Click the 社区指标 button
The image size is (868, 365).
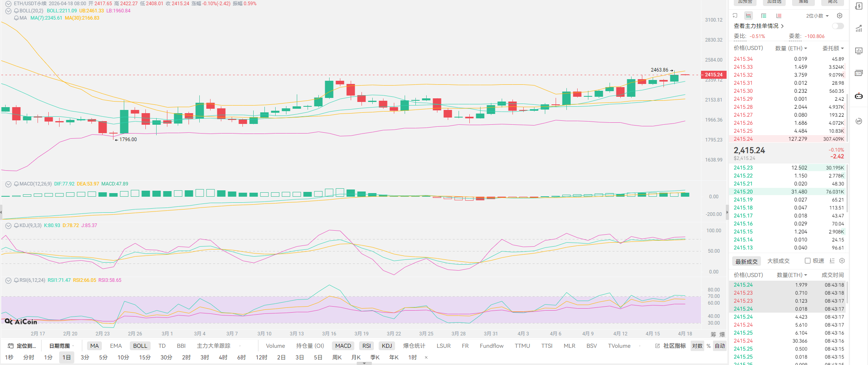(671, 346)
